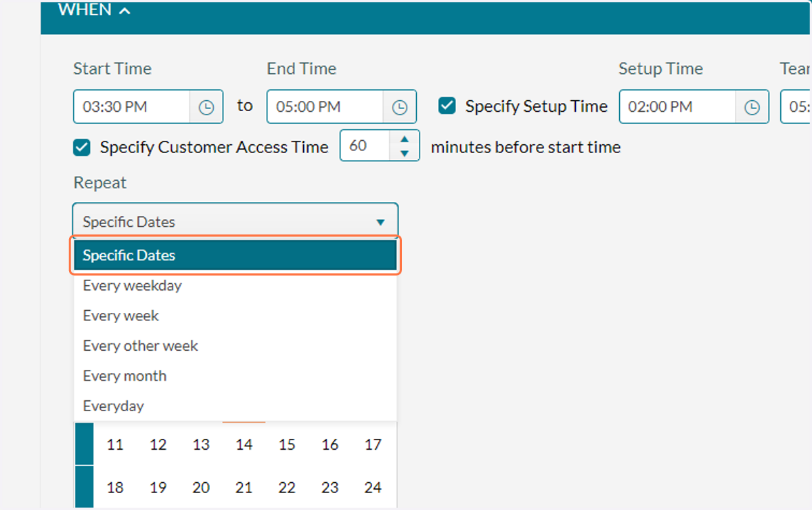Select calendar date 21
Screen dimensions: 812x510
pyautogui.click(x=244, y=488)
